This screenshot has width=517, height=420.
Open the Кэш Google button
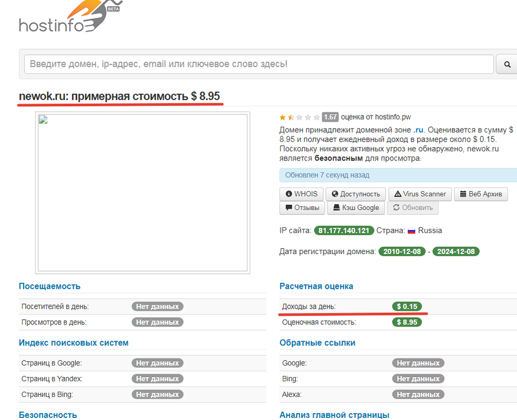pyautogui.click(x=356, y=208)
